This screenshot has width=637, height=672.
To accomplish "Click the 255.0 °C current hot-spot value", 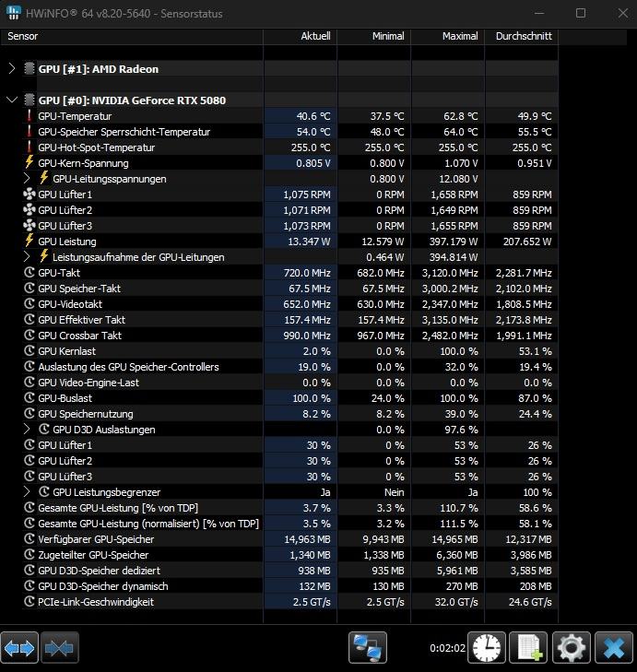I will [311, 147].
